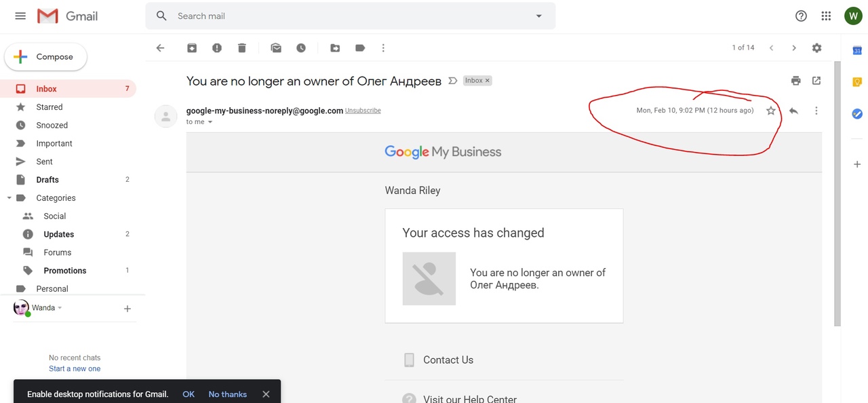Remove the Inbox label from the email
The image size is (868, 403).
488,81
